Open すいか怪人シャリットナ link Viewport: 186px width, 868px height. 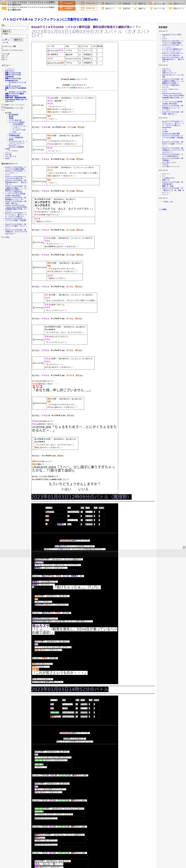(x=171, y=167)
